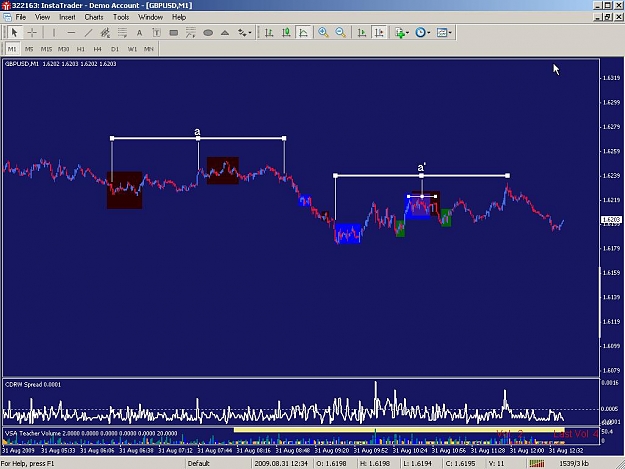Toggle chart shift button

point(379,33)
